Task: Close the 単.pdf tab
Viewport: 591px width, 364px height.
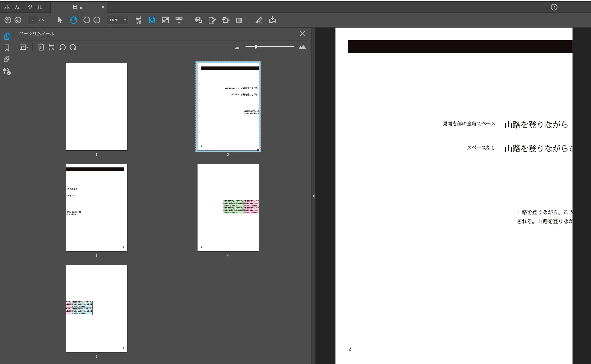Action: pyautogui.click(x=103, y=7)
